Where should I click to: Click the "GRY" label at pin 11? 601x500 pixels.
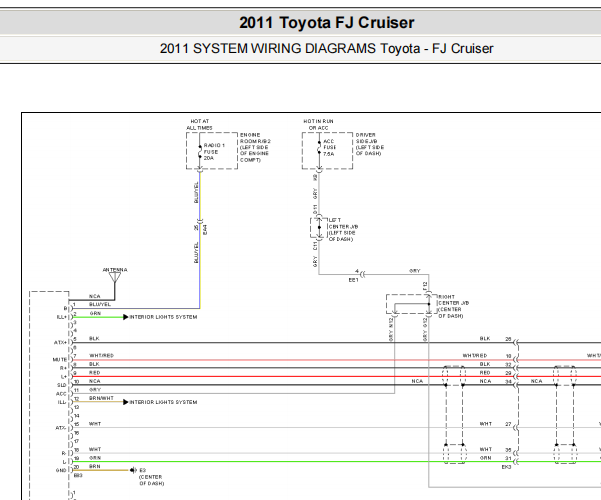click(95, 390)
